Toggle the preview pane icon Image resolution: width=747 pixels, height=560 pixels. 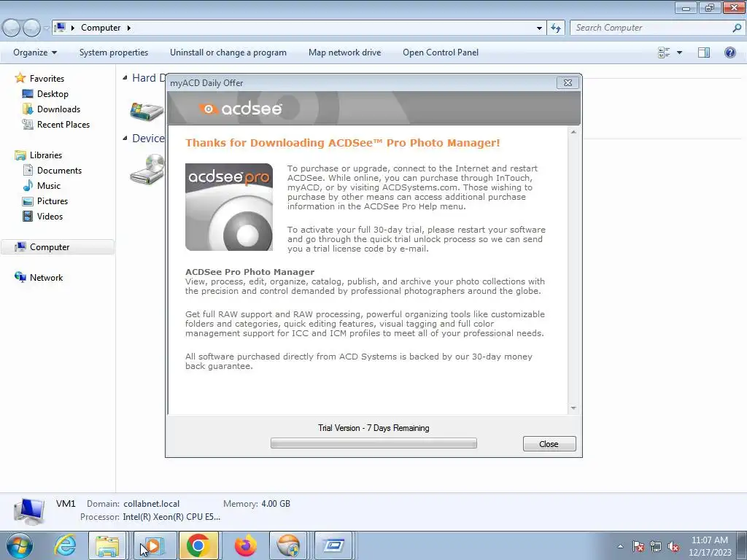(704, 52)
